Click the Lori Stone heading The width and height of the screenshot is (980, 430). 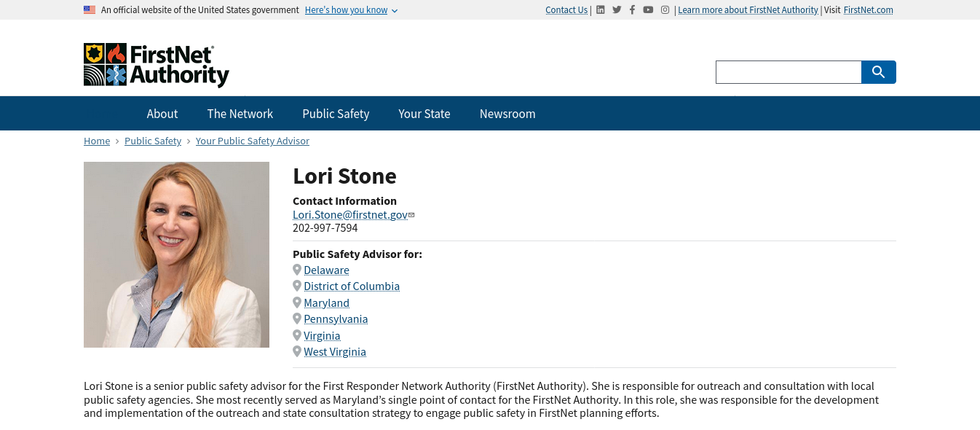tap(344, 176)
